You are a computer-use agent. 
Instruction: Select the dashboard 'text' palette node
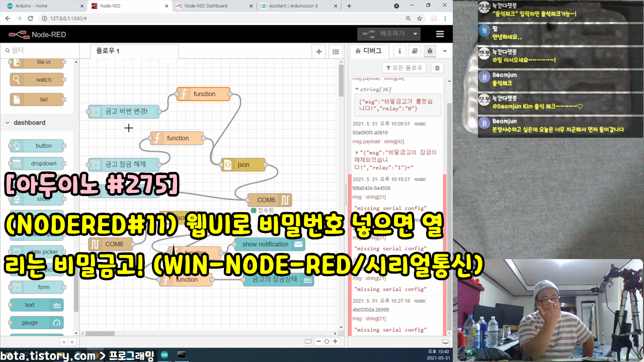pyautogui.click(x=37, y=305)
